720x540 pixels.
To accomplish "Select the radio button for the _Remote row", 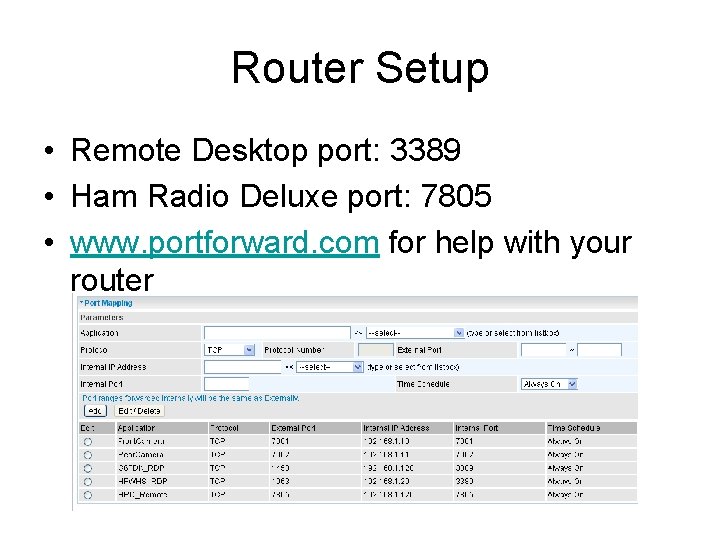I will coord(88,495).
